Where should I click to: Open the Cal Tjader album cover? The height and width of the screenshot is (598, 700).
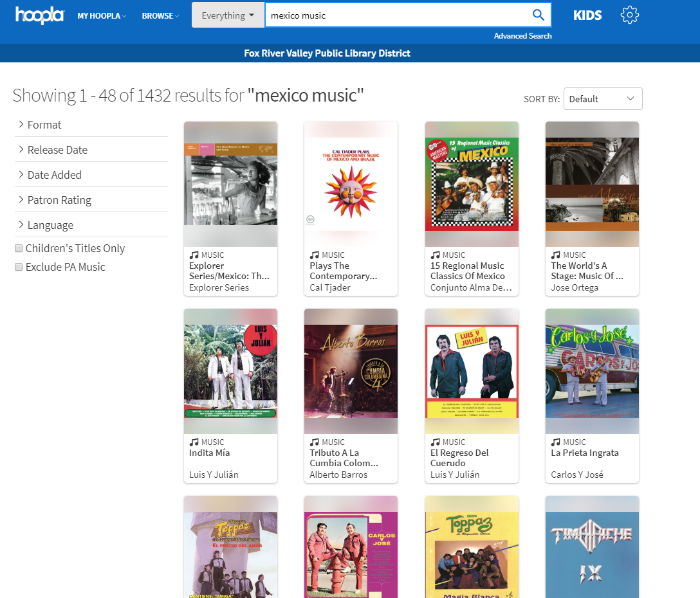[351, 184]
